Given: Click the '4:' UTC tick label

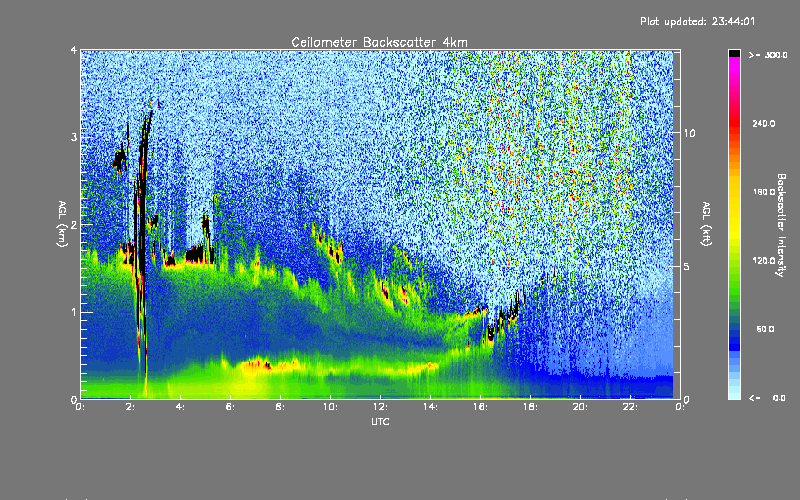Looking at the screenshot, I should coord(181,407).
